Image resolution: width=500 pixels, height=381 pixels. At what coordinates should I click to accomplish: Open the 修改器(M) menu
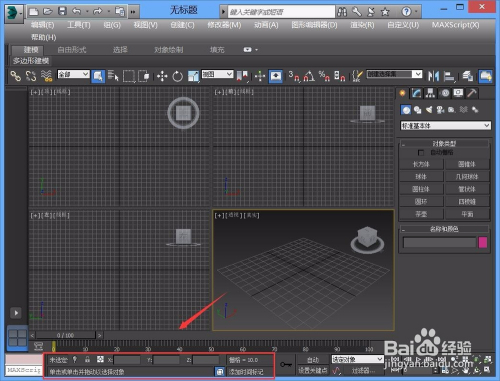tap(224, 25)
